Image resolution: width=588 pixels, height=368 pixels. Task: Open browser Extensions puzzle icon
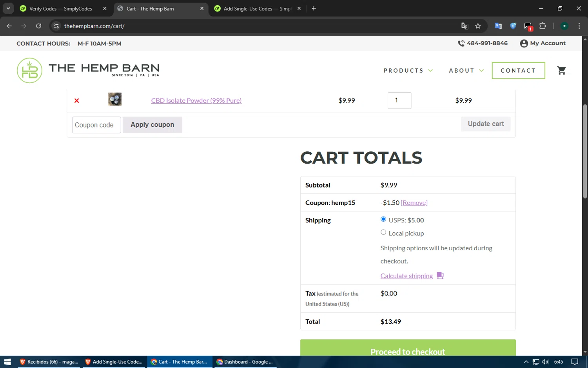(x=543, y=26)
